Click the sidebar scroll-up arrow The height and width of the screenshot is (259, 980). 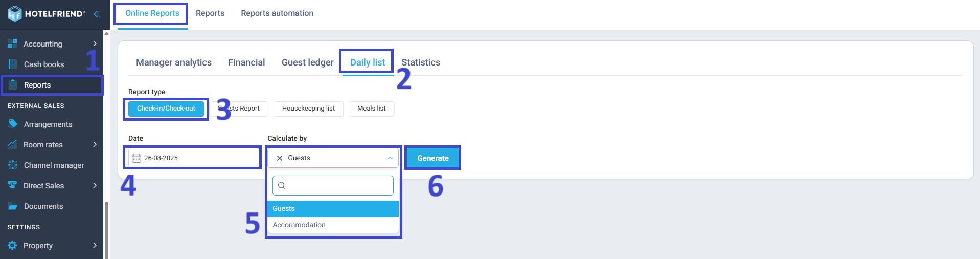click(x=106, y=33)
